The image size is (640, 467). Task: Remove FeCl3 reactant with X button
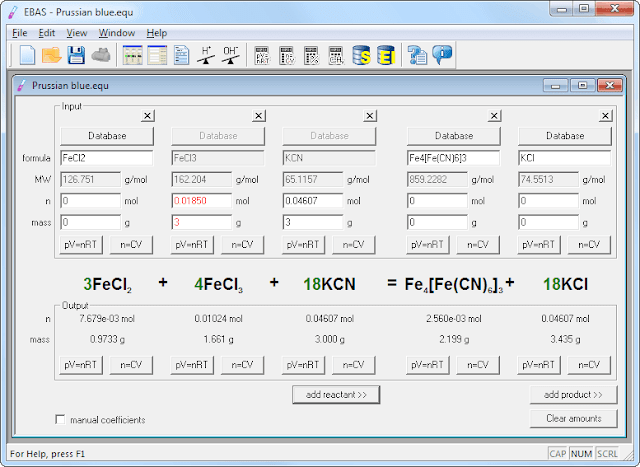click(x=258, y=116)
